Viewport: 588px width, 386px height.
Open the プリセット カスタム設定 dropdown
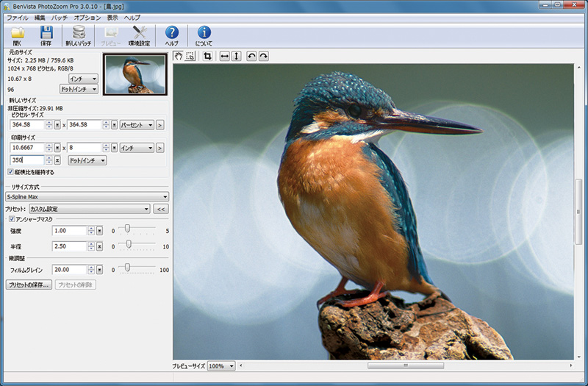[x=89, y=209]
